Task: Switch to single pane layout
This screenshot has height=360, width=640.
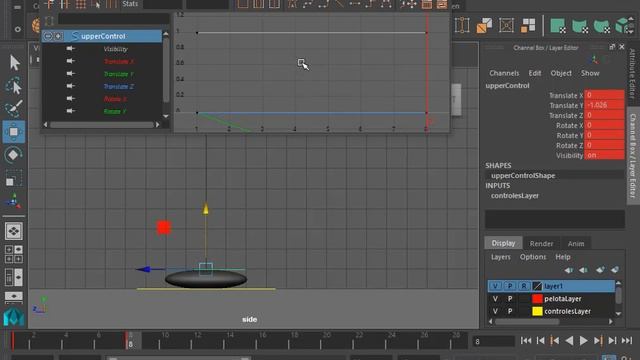Action: click(14, 231)
